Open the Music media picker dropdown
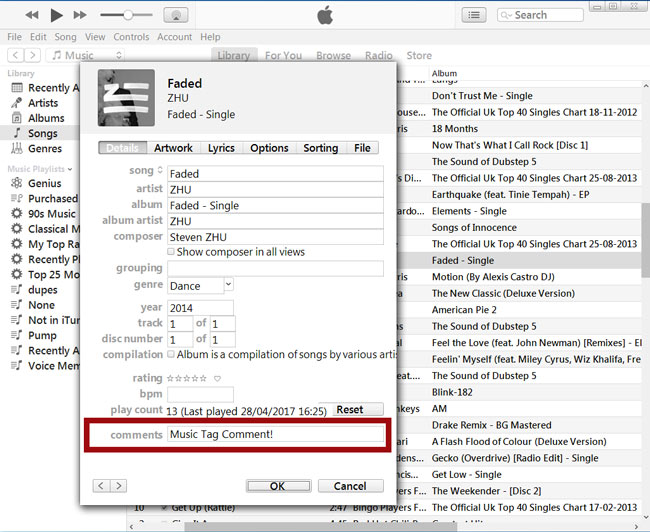This screenshot has width=650, height=532. (85, 55)
